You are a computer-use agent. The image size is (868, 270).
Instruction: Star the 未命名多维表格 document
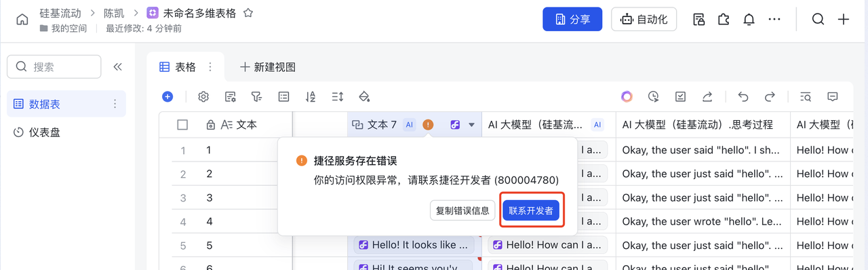click(248, 13)
